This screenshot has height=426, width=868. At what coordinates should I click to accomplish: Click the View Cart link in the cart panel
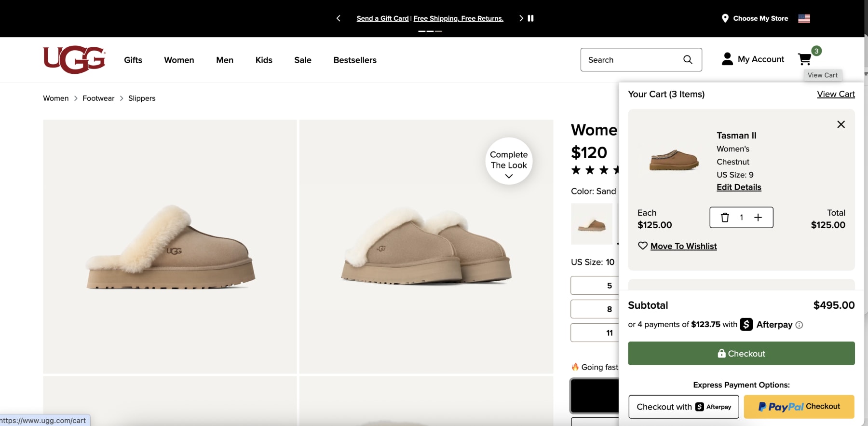tap(836, 94)
